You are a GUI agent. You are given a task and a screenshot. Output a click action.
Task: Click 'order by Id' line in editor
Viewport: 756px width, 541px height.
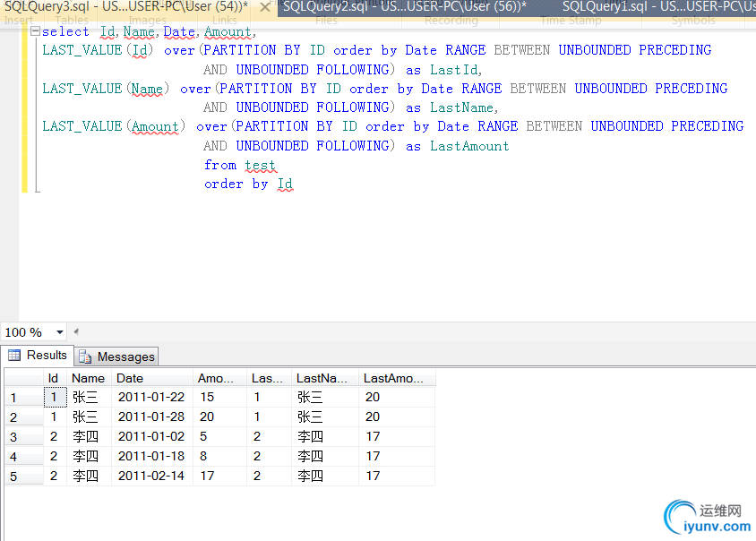coord(248,184)
